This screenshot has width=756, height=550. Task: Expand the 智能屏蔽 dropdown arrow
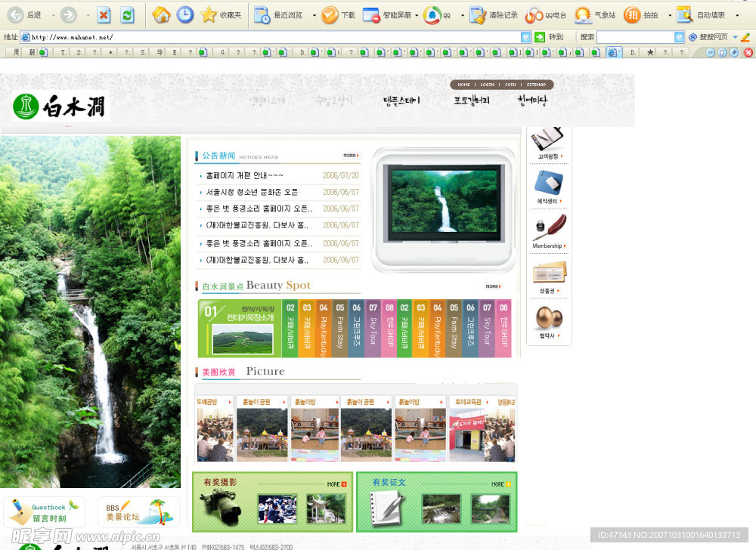[417, 15]
